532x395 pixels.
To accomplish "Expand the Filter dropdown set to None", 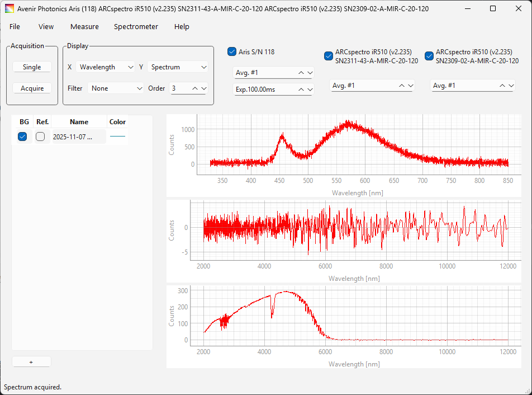I will (x=116, y=88).
